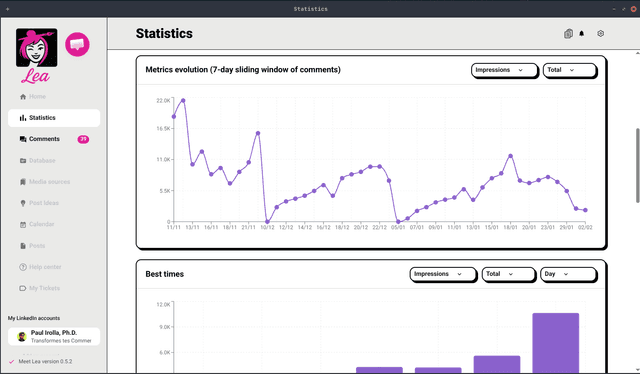Viewport: 640px width, 374px height.
Task: Open the pink chat bubble button
Action: coord(77,44)
